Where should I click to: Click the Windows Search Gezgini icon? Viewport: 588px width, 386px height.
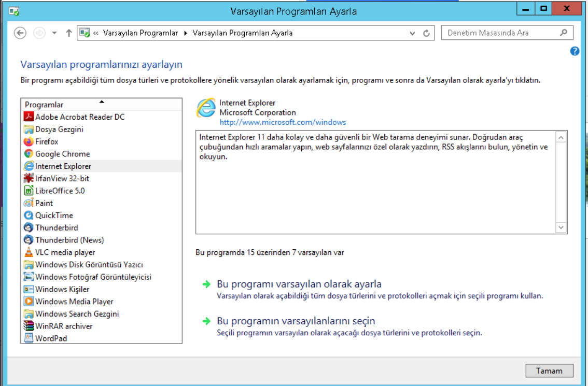click(x=29, y=313)
